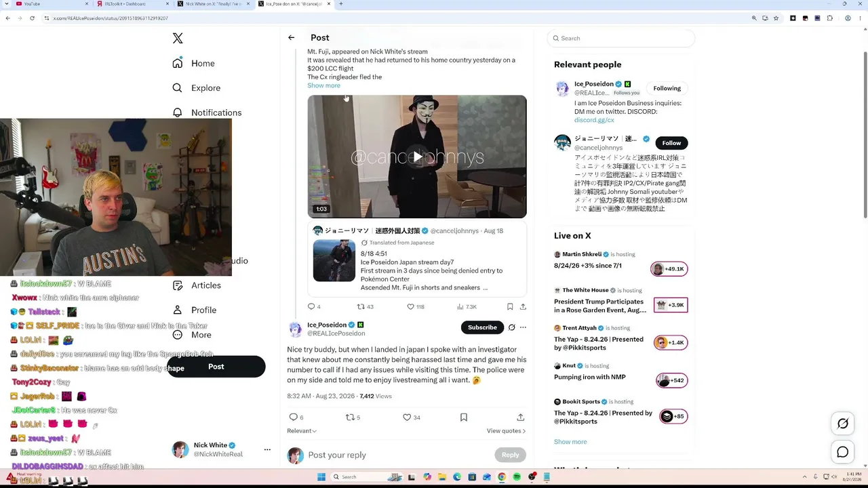
Task: Share the parent post with the video
Action: [x=523, y=307]
